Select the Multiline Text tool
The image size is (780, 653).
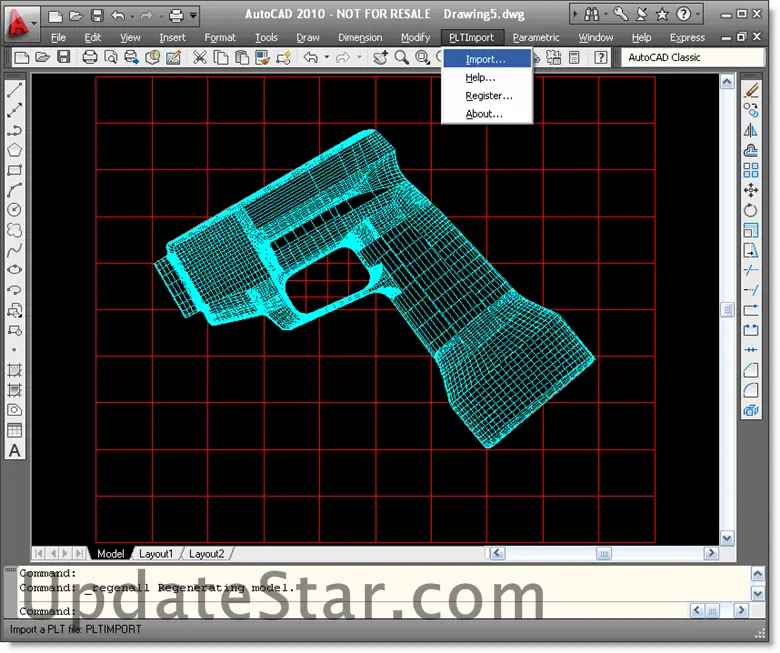14,451
